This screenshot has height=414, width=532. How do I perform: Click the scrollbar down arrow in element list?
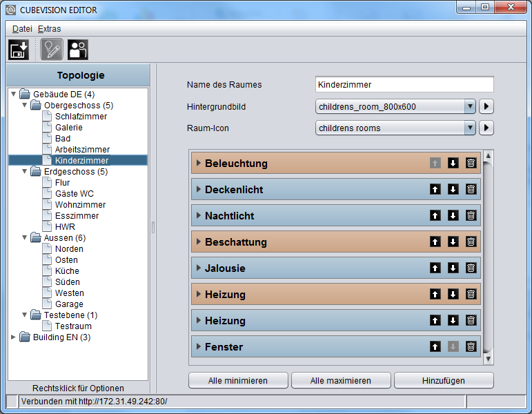pos(488,359)
